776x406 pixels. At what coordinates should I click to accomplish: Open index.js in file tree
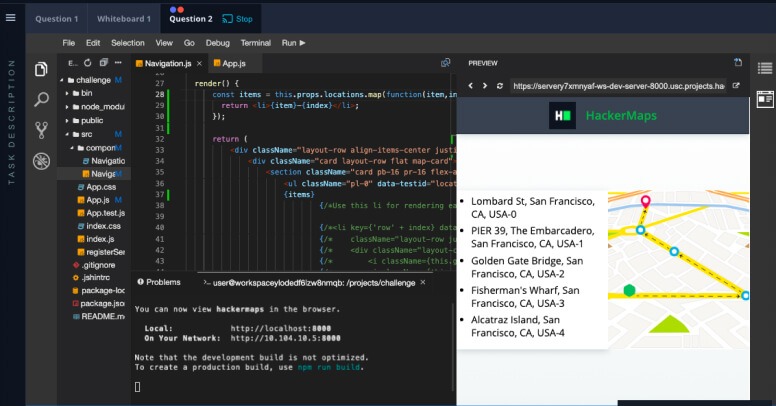click(100, 239)
